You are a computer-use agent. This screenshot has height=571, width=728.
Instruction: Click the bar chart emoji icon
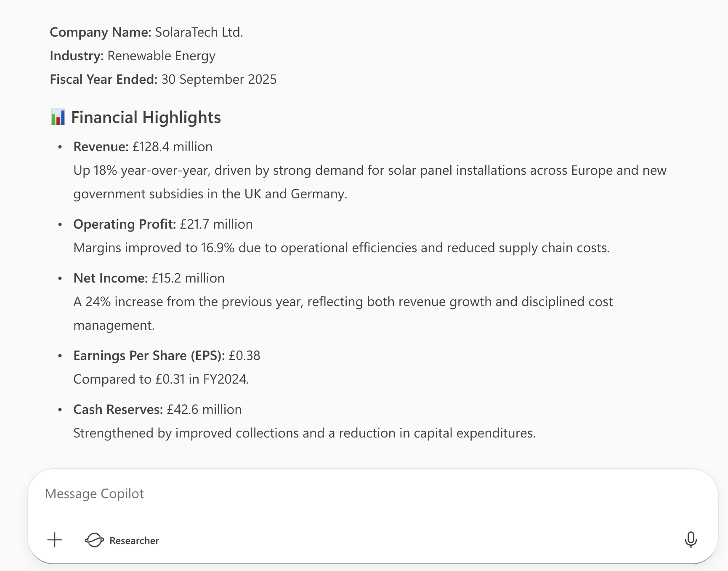(x=58, y=117)
